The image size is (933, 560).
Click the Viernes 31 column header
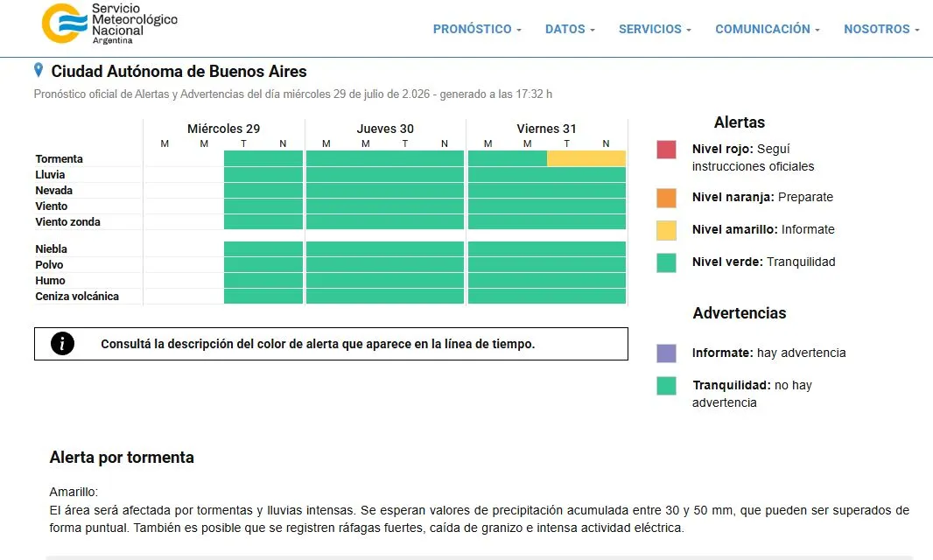[x=546, y=129]
